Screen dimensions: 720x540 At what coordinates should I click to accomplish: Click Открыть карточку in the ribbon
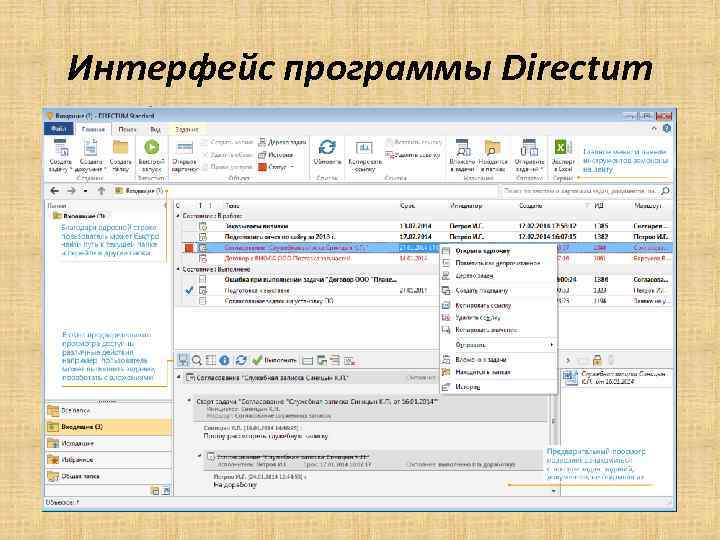coord(185,156)
